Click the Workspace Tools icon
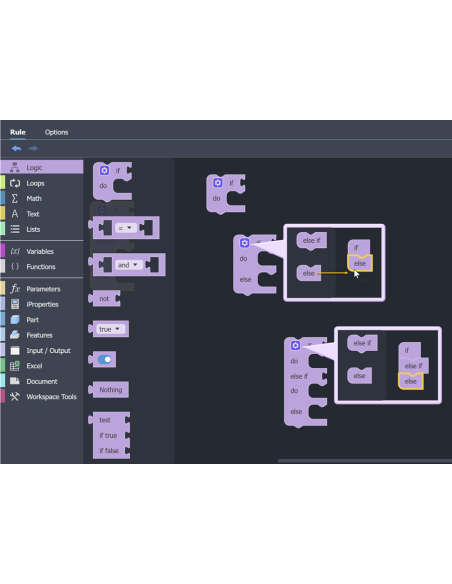The width and height of the screenshot is (452, 584). [15, 397]
